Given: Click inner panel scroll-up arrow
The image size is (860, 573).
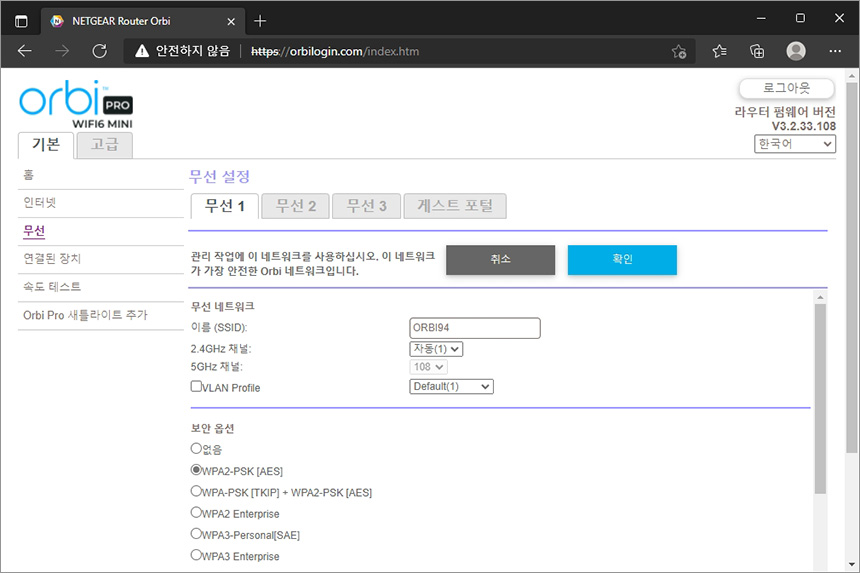Looking at the screenshot, I should 820,297.
